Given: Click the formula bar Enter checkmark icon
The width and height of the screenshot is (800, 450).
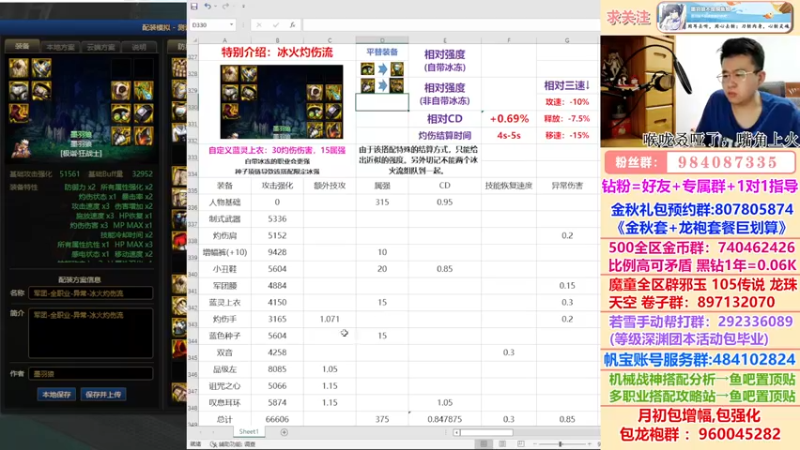Looking at the screenshot, I should [x=276, y=24].
